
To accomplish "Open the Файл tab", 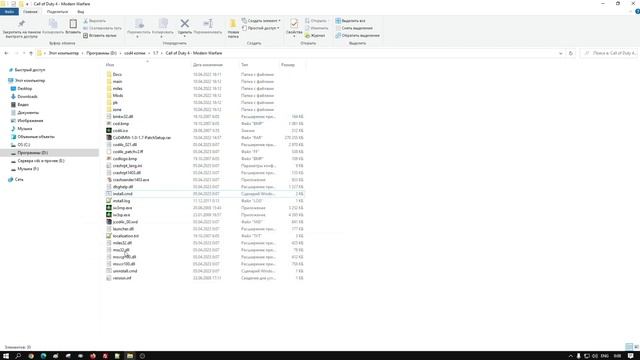I will (9, 12).
